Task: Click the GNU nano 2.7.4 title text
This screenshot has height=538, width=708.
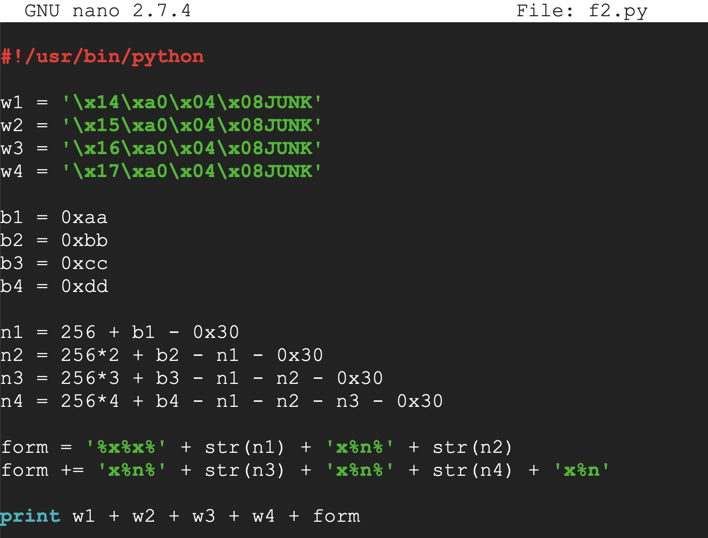Action: [x=107, y=11]
